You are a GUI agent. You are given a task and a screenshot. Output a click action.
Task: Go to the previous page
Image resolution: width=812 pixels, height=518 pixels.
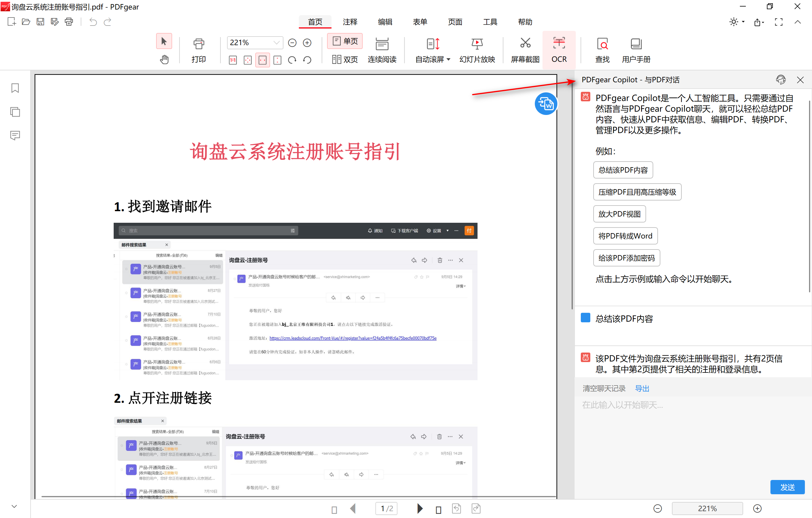pyautogui.click(x=353, y=508)
